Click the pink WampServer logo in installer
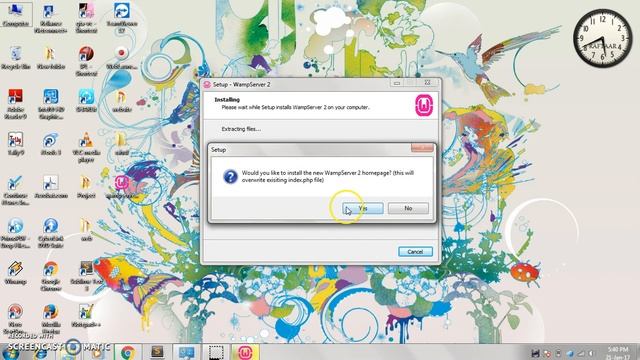 424,105
